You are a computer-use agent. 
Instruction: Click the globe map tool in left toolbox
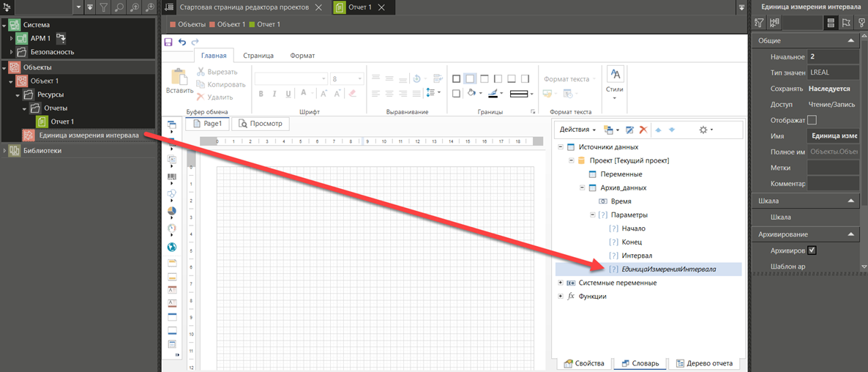click(x=171, y=248)
